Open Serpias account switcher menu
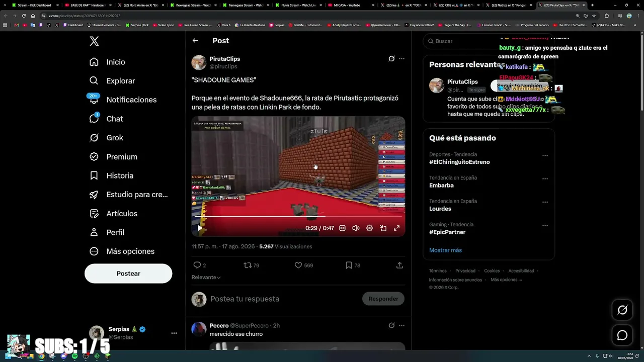644x362 pixels. click(174, 333)
